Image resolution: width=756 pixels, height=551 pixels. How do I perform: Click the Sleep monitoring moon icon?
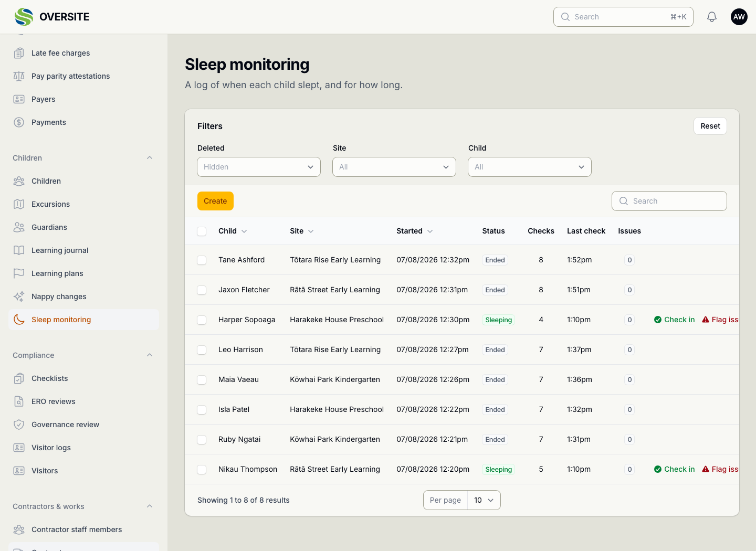[19, 320]
